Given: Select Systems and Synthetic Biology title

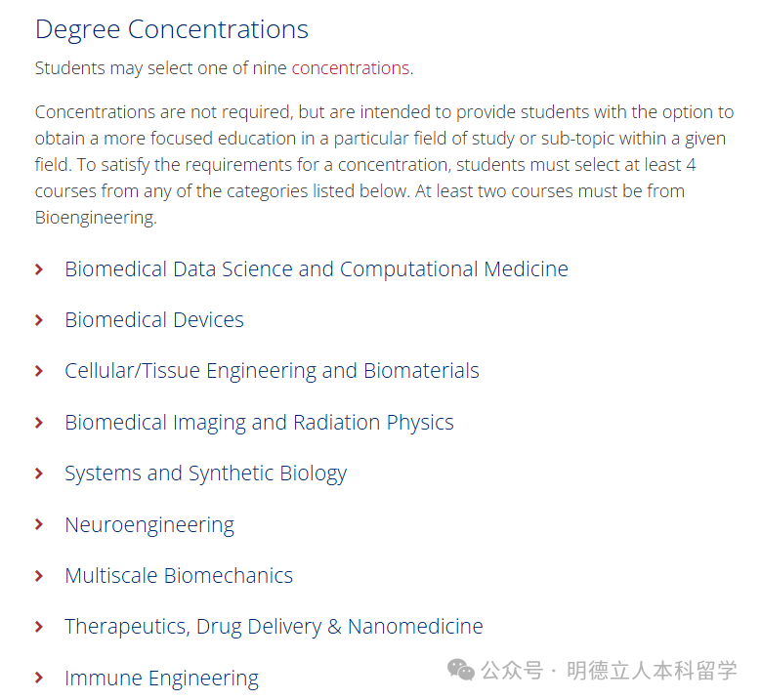Looking at the screenshot, I should [x=205, y=474].
